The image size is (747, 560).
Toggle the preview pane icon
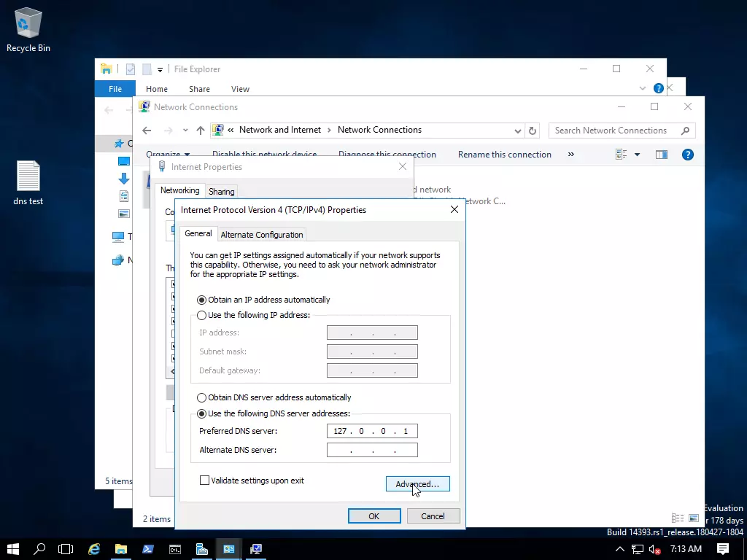tap(661, 155)
